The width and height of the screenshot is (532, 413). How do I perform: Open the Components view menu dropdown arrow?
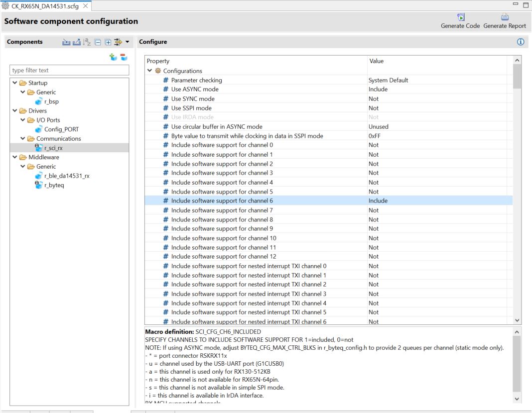(127, 42)
